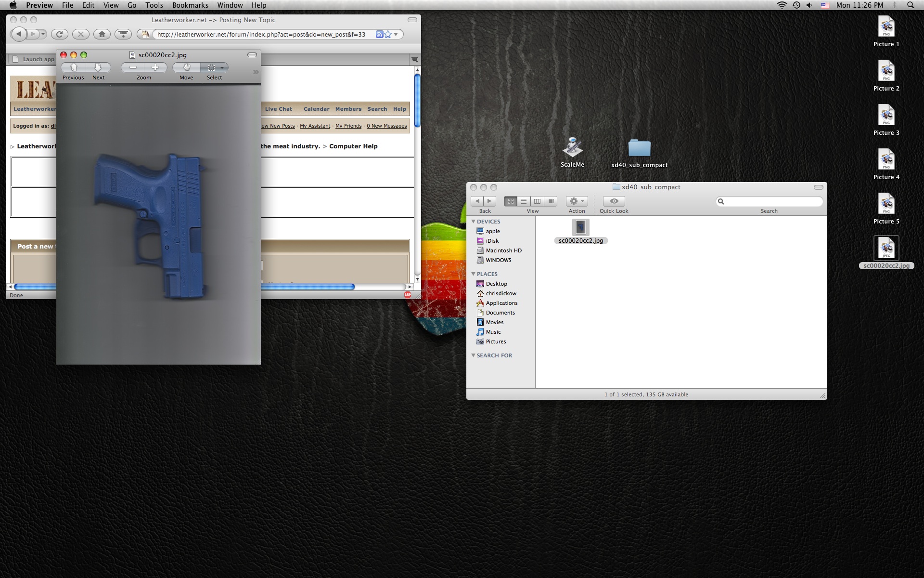Open the Bookmarks menu in menu bar

[190, 5]
